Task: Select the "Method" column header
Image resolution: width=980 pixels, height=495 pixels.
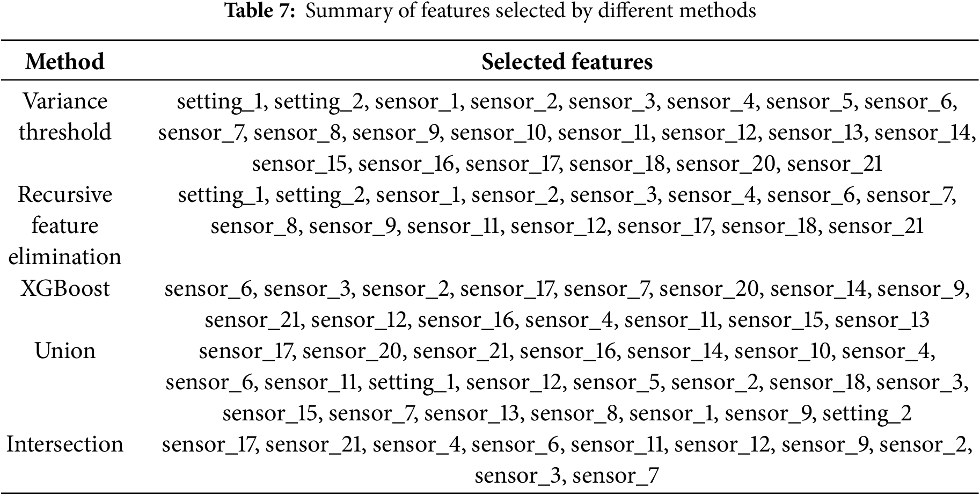Action: tap(64, 62)
